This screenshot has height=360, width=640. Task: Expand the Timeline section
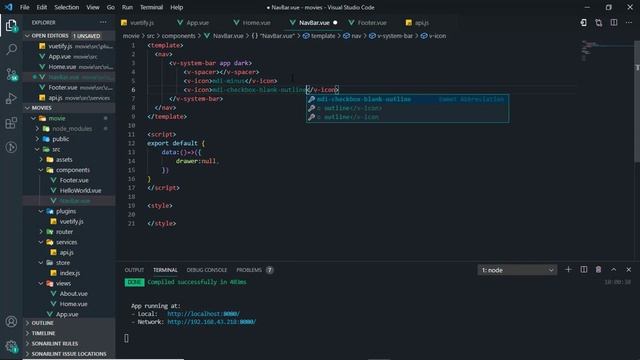click(x=69, y=333)
